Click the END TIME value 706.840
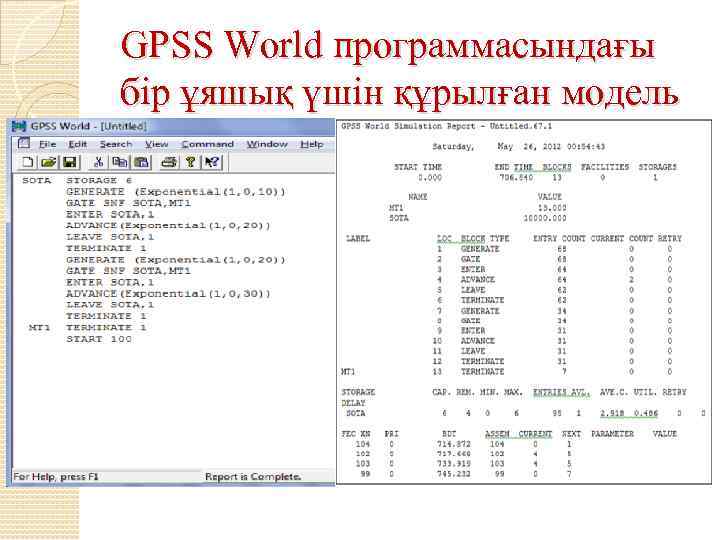The image size is (720, 540). pyautogui.click(x=517, y=177)
